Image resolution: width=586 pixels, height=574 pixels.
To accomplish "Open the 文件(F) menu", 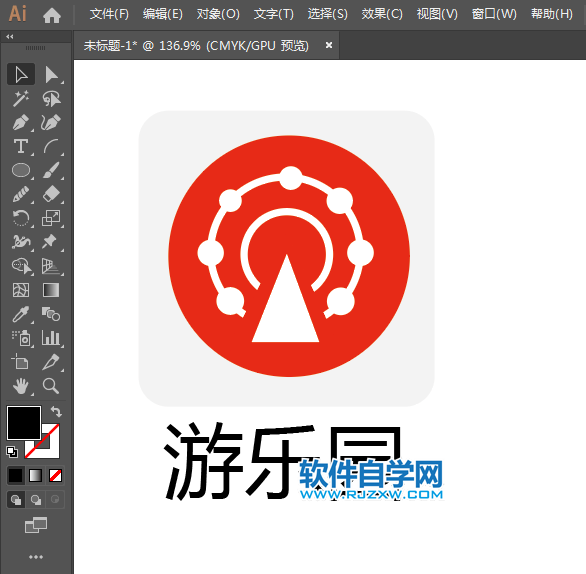I will (109, 14).
